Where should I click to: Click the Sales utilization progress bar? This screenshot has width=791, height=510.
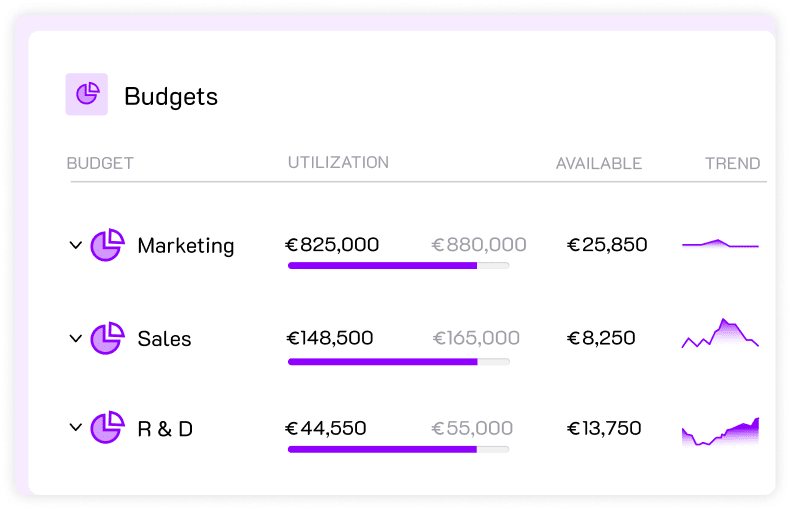point(398,361)
